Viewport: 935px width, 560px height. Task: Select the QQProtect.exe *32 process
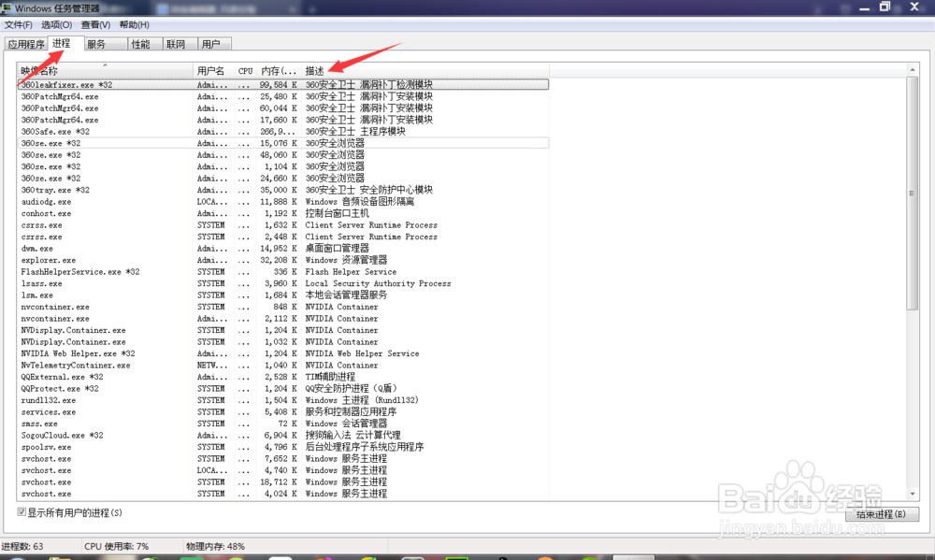[283, 388]
